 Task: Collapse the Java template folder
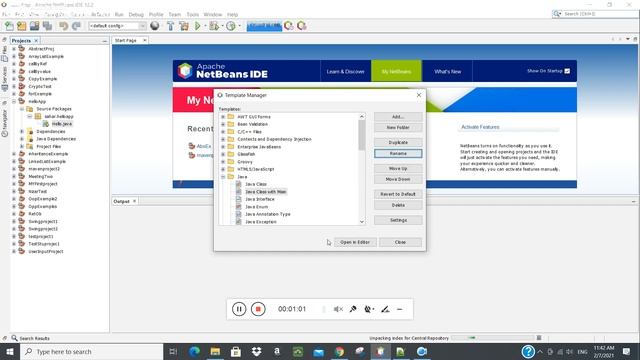pyautogui.click(x=223, y=177)
